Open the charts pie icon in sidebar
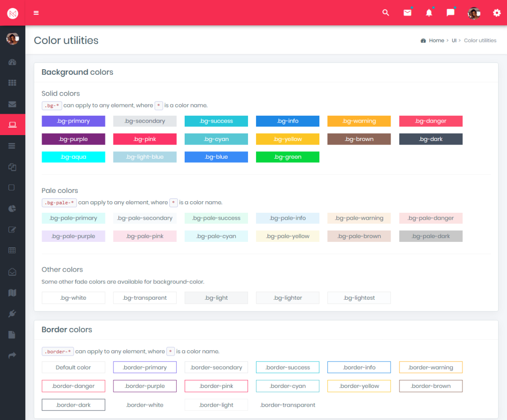The height and width of the screenshot is (420, 507). pos(12,208)
